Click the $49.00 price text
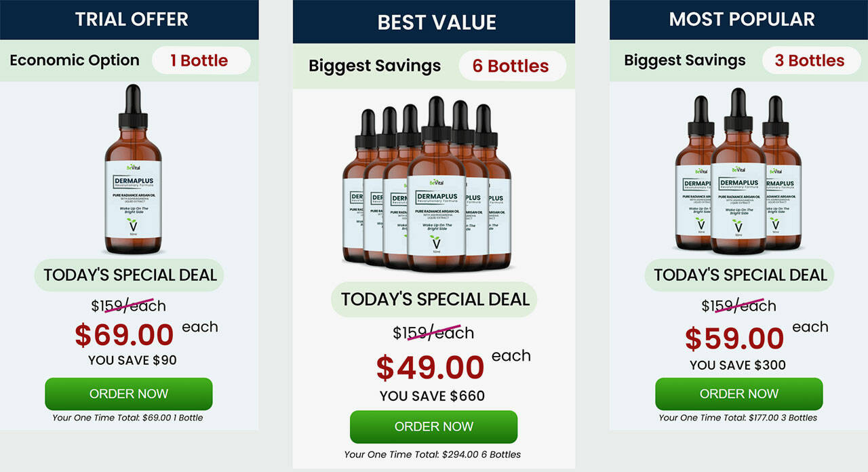The height and width of the screenshot is (472, 868). [431, 368]
